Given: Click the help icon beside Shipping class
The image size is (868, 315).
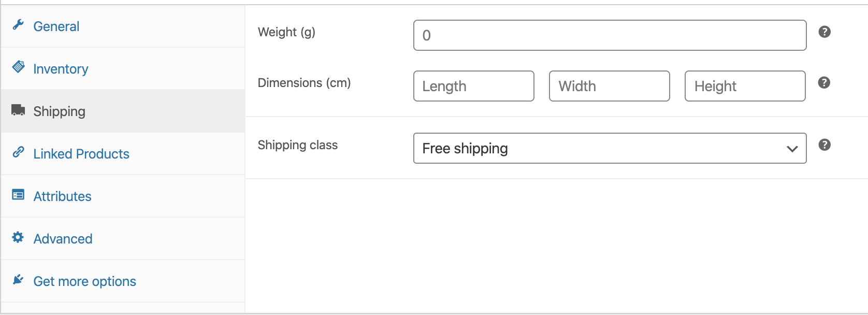Looking at the screenshot, I should (x=824, y=145).
